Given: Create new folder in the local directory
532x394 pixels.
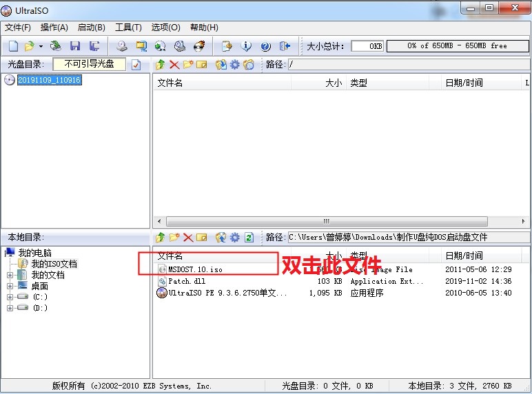Looking at the screenshot, I should click(x=174, y=238).
